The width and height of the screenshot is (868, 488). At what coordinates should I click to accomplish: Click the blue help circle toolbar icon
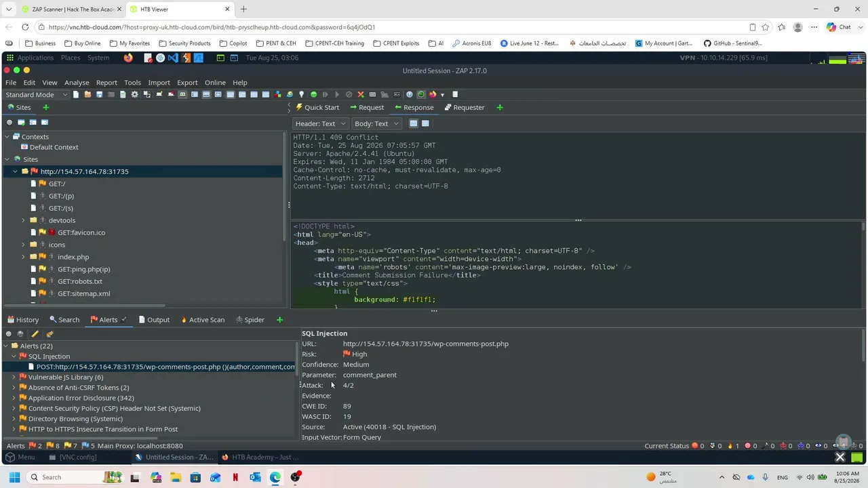point(409,94)
